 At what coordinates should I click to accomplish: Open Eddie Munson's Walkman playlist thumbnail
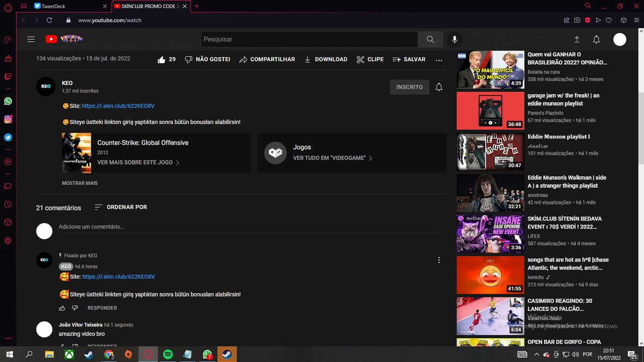click(x=490, y=193)
